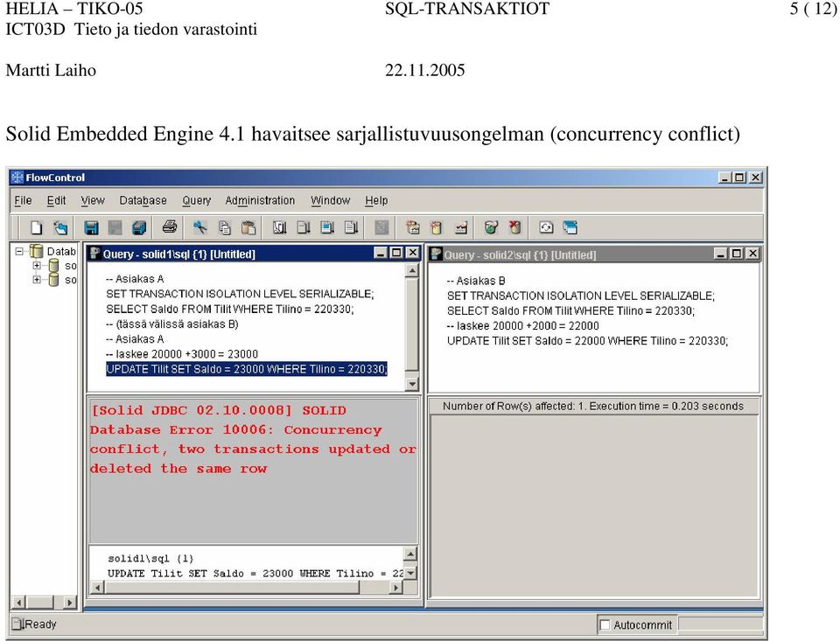Open the Database menu
This screenshot has height=641, width=840.
click(x=143, y=200)
